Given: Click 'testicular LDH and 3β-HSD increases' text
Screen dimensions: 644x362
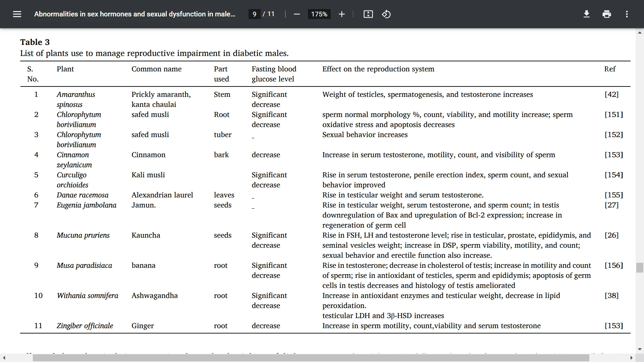Looking at the screenshot, I should [383, 315].
